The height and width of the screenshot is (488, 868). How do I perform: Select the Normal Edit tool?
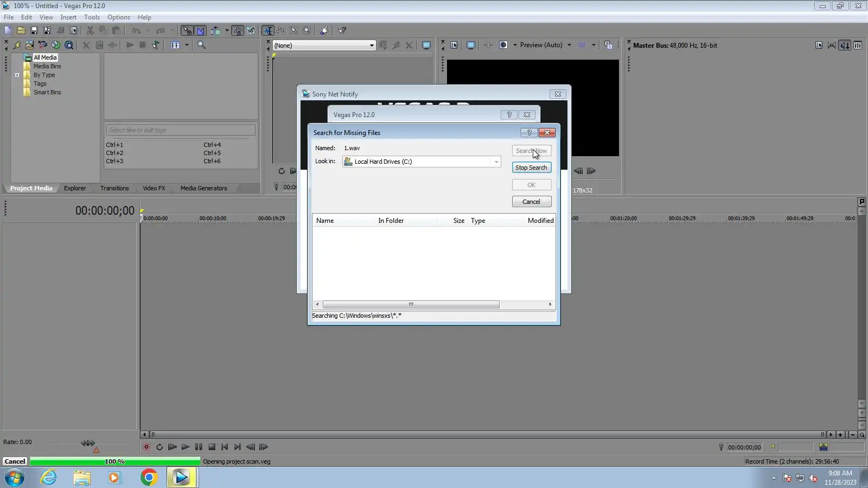268,30
